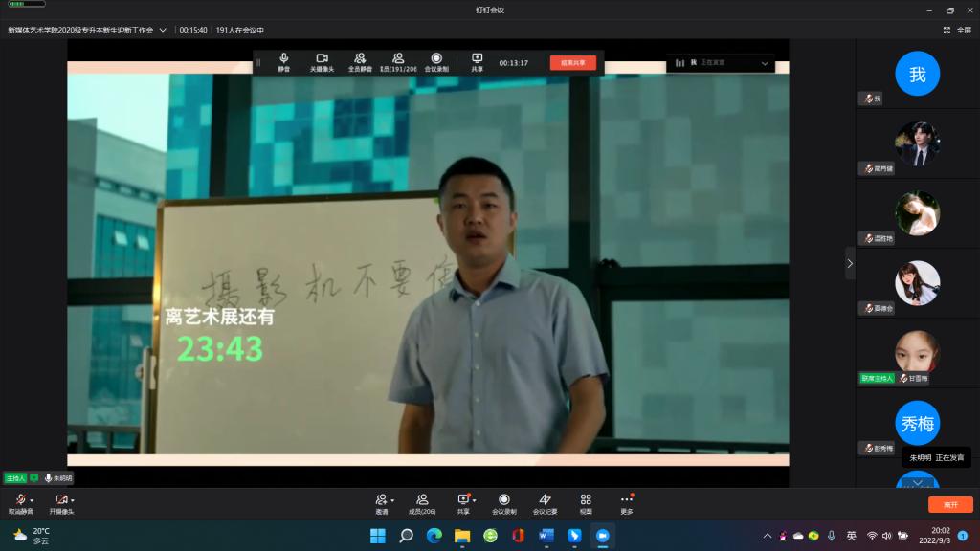
Task: Click the 取消静音 microphone icon in bottom bar
Action: coord(19,500)
